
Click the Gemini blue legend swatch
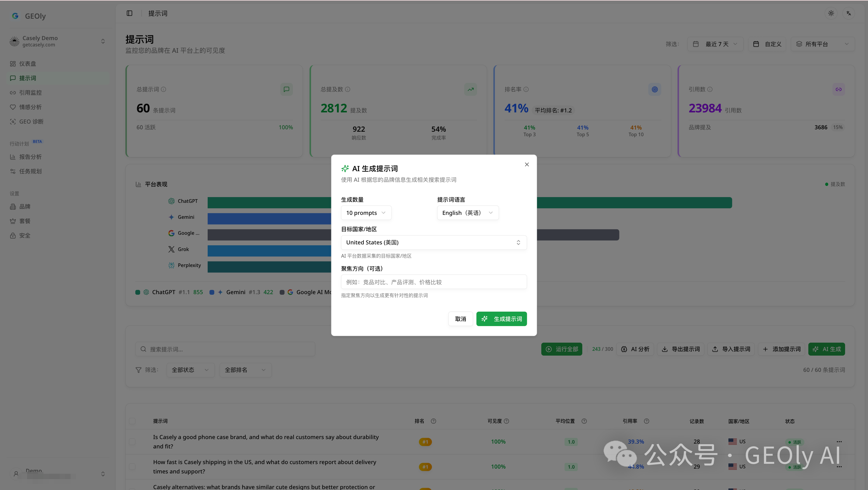[x=212, y=292]
